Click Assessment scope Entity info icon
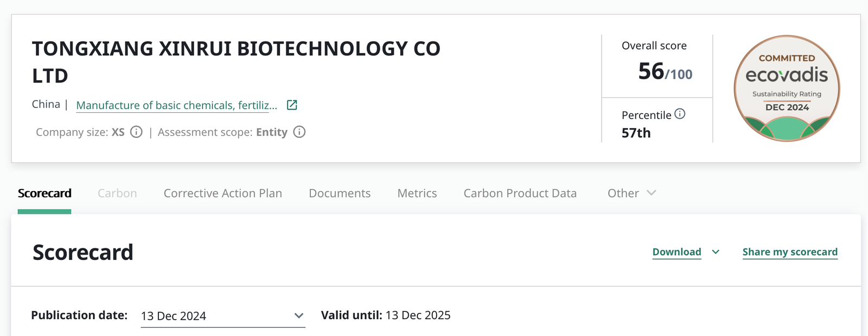The height and width of the screenshot is (336, 868). (x=299, y=132)
